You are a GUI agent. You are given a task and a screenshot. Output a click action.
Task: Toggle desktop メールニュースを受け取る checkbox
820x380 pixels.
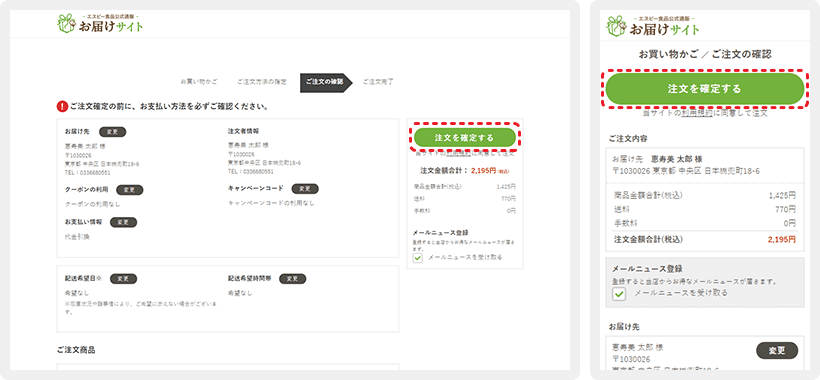point(417,257)
